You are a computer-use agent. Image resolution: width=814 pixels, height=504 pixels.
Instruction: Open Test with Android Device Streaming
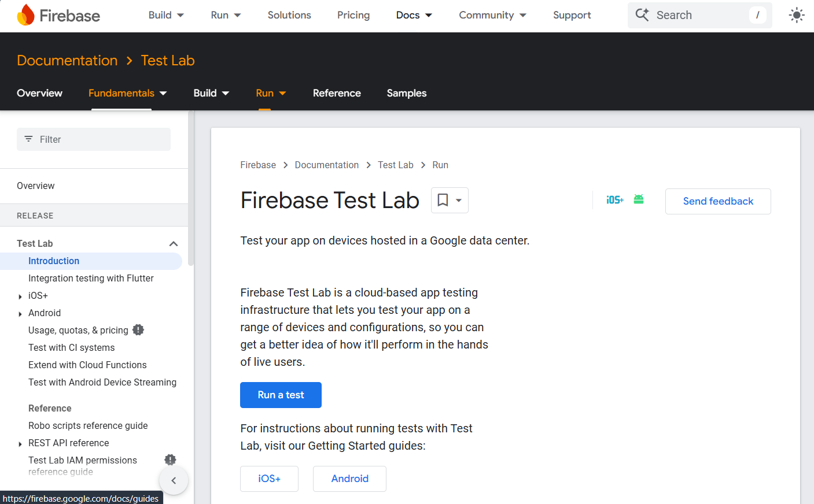pos(102,382)
